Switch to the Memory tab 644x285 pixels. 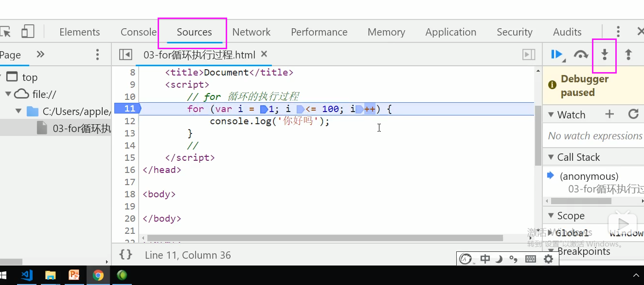point(386,32)
